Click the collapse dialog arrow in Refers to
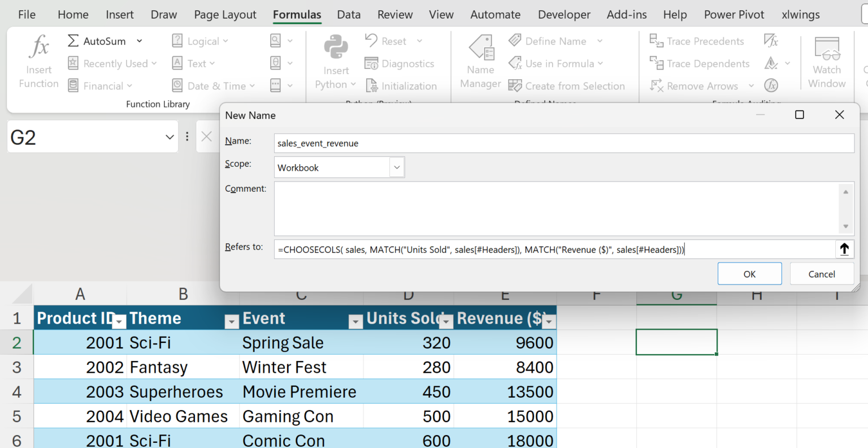 pyautogui.click(x=844, y=249)
